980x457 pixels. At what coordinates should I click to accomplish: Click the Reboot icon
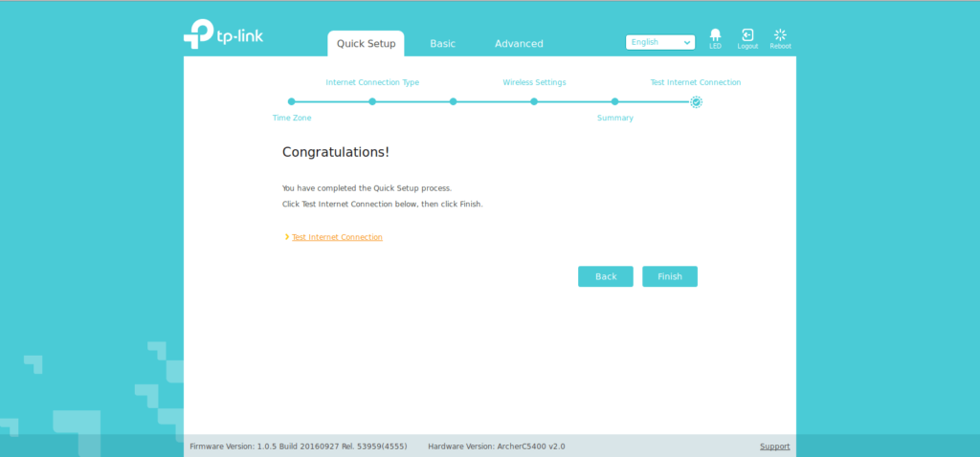pos(780,36)
